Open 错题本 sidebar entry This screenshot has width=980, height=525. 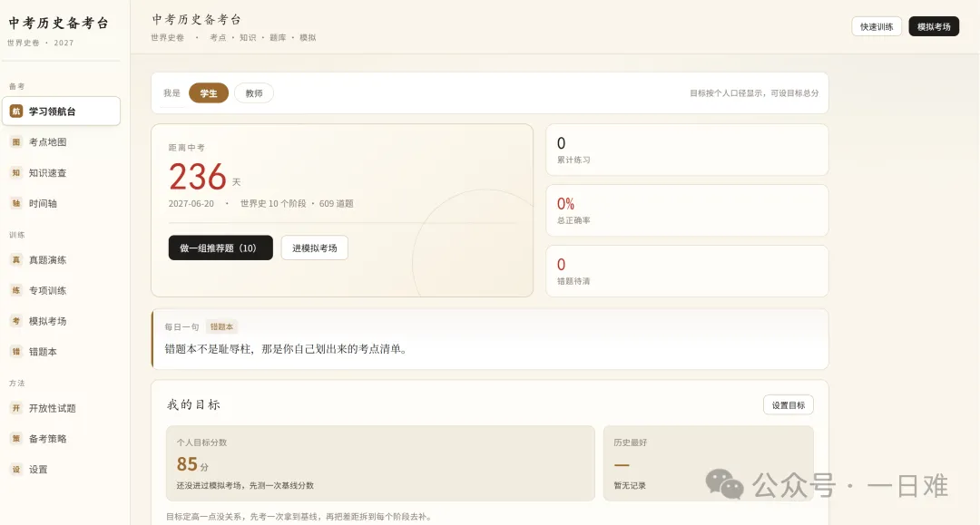(62, 352)
